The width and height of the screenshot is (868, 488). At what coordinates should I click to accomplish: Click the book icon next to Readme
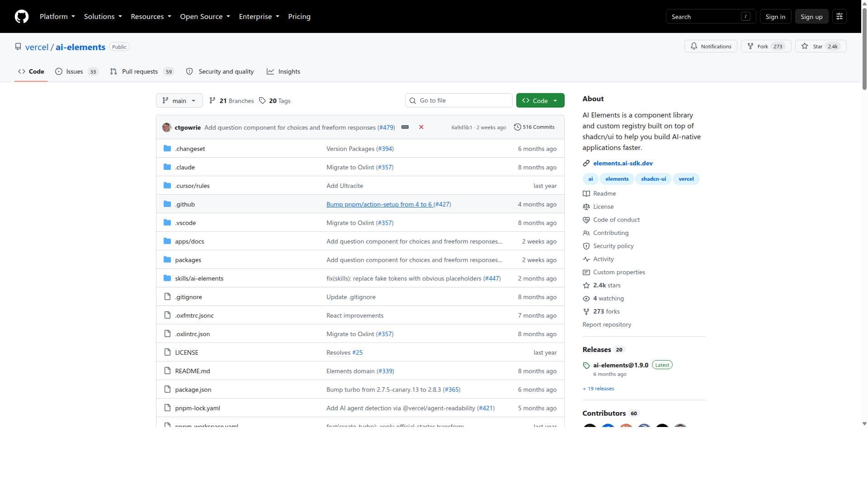coord(586,194)
